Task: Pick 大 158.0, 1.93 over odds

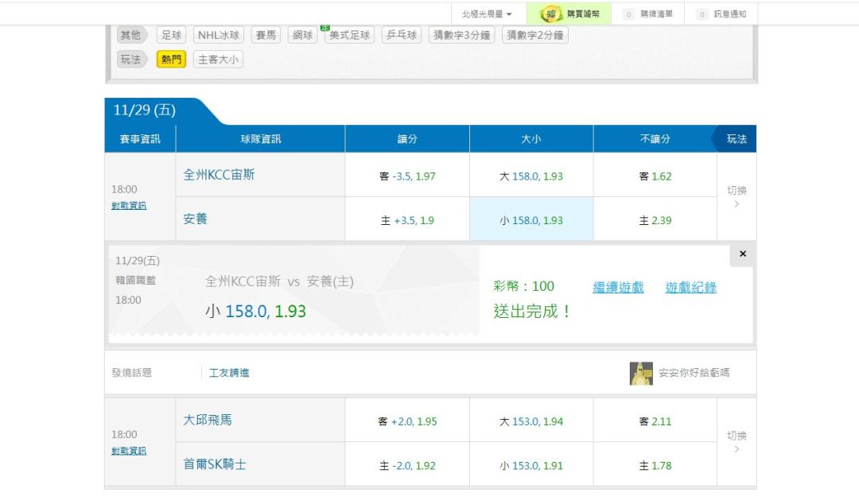Action: coord(531,176)
